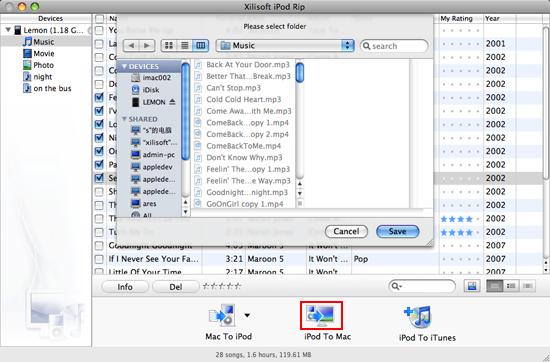This screenshot has height=362, width=550.
Task: Click the Info button
Action: pos(125,287)
